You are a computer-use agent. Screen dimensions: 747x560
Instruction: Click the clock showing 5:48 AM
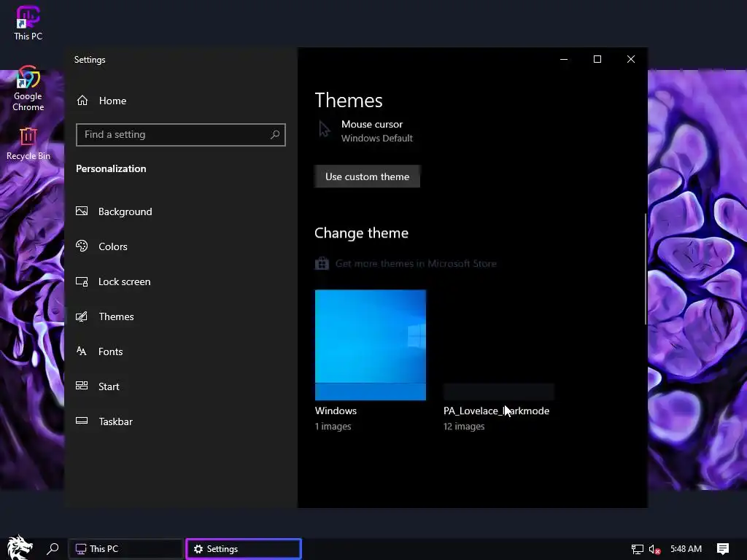[686, 549]
